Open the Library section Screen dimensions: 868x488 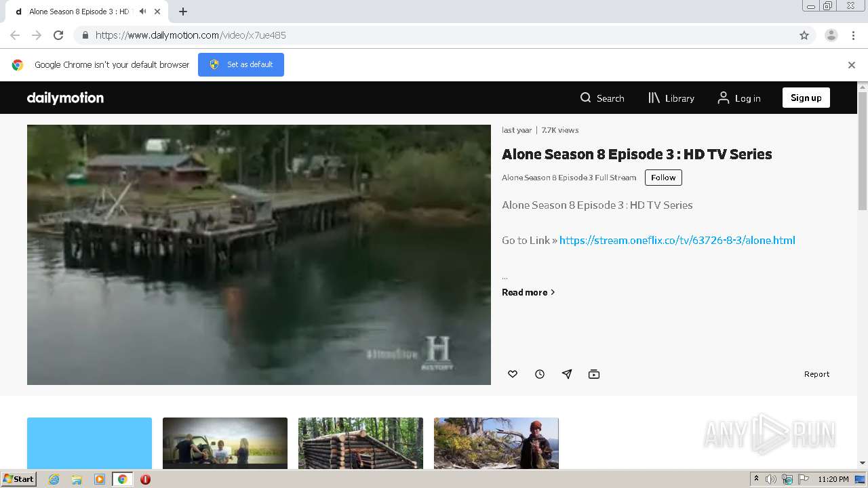[x=671, y=98]
